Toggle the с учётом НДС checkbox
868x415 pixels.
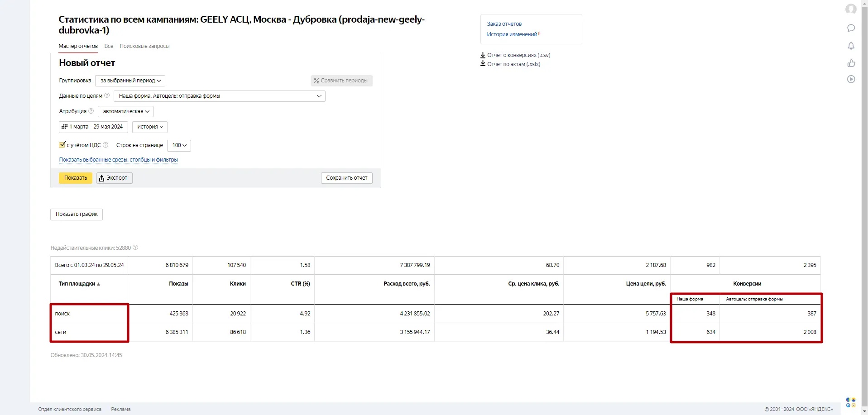coord(62,145)
